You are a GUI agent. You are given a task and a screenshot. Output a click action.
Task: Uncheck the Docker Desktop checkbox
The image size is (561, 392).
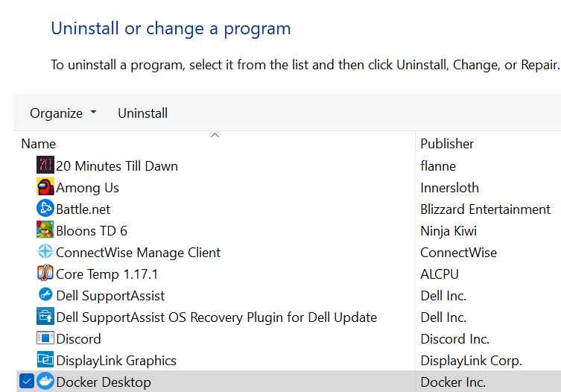(x=27, y=382)
